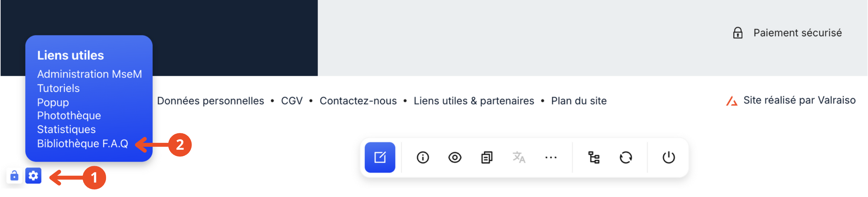Go to Photothèque
This screenshot has height=197, width=868.
click(69, 116)
